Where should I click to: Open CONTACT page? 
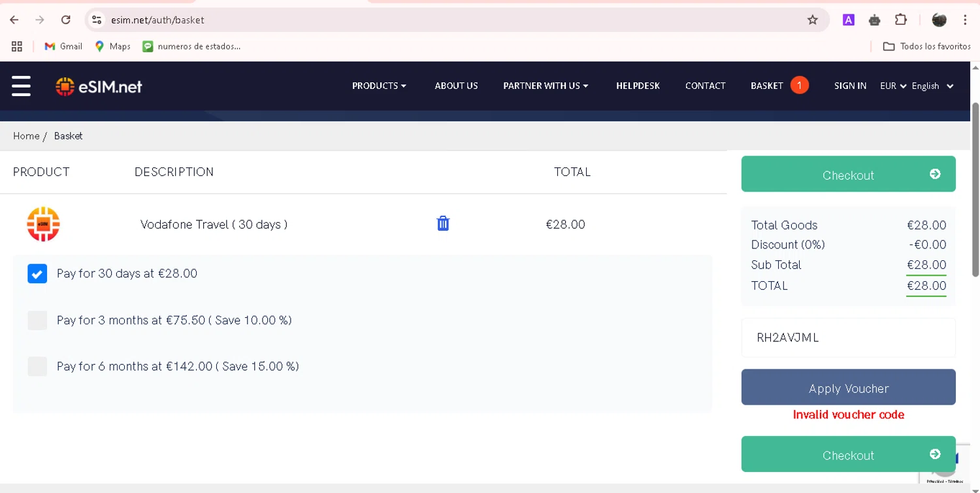tap(705, 86)
